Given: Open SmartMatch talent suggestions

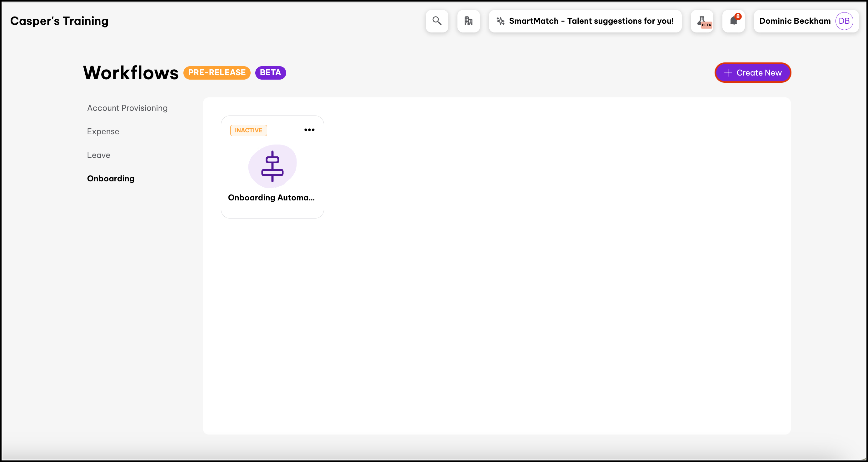Looking at the screenshot, I should pos(591,21).
